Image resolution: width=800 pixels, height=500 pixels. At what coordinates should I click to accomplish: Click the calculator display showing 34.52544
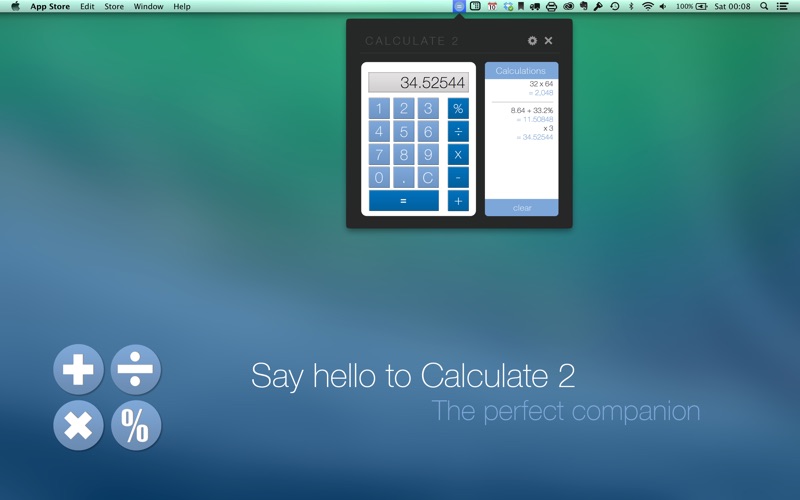(x=418, y=82)
